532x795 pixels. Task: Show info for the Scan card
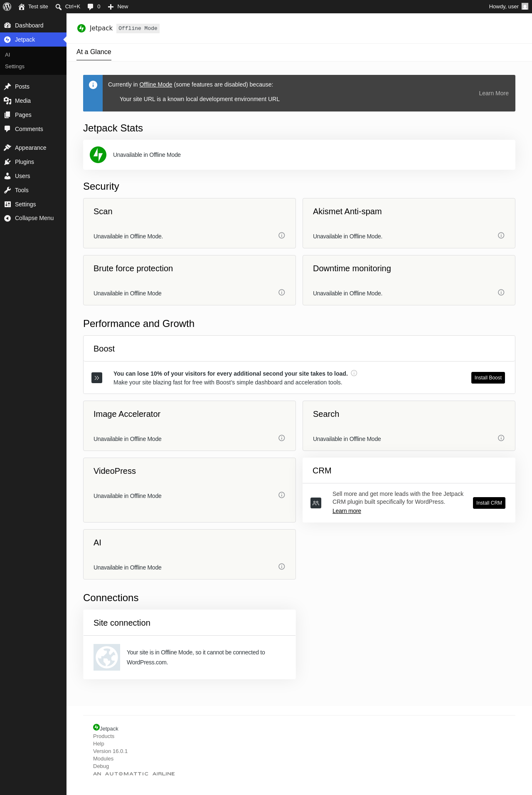pos(282,235)
